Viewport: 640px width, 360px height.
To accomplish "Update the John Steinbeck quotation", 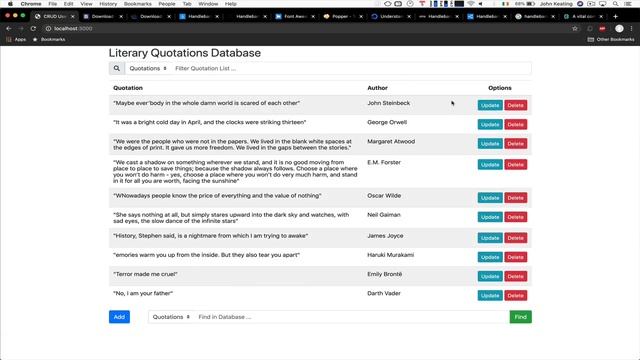I will click(490, 105).
